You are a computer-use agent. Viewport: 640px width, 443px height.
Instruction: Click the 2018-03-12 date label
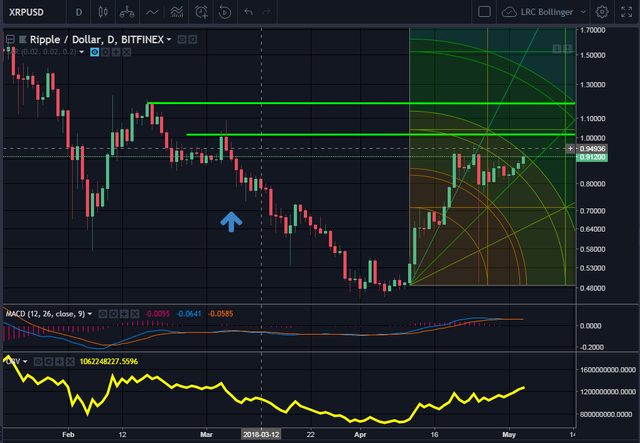(261, 434)
